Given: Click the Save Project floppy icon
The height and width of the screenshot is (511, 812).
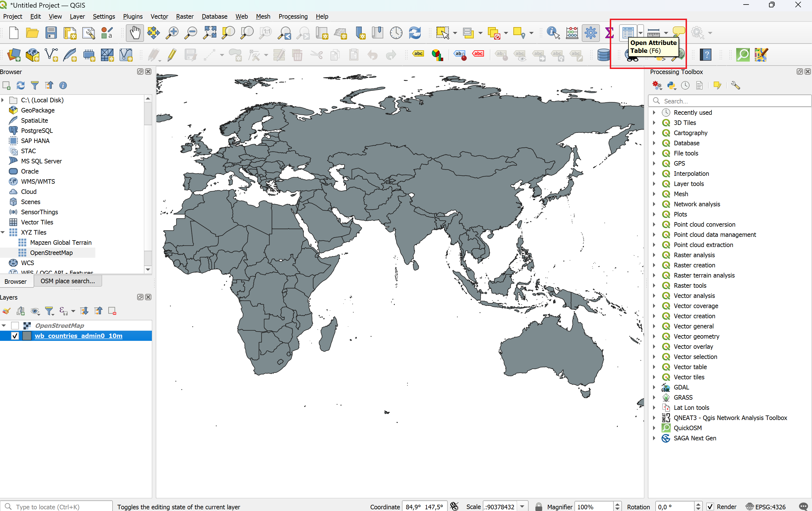Looking at the screenshot, I should tap(51, 33).
